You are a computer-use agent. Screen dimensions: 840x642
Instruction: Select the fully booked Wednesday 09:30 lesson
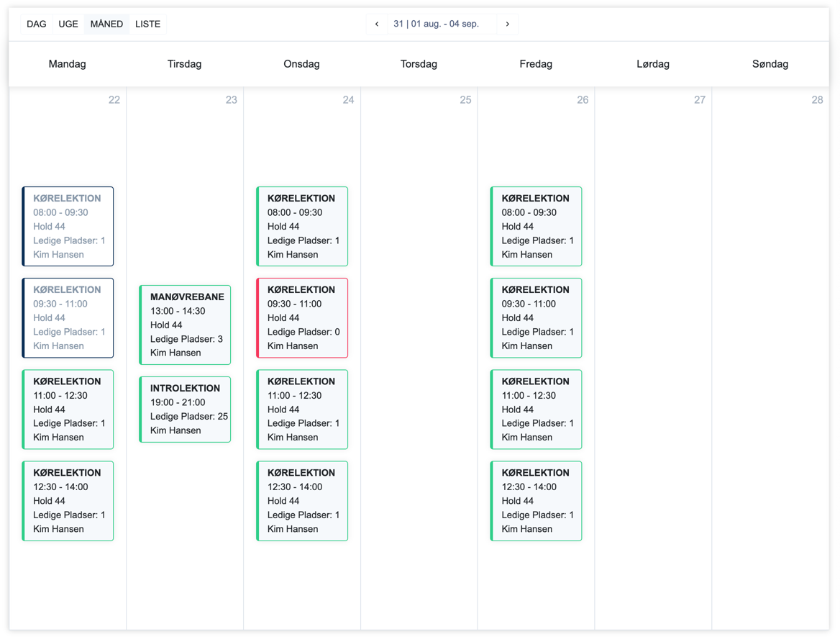coord(303,318)
